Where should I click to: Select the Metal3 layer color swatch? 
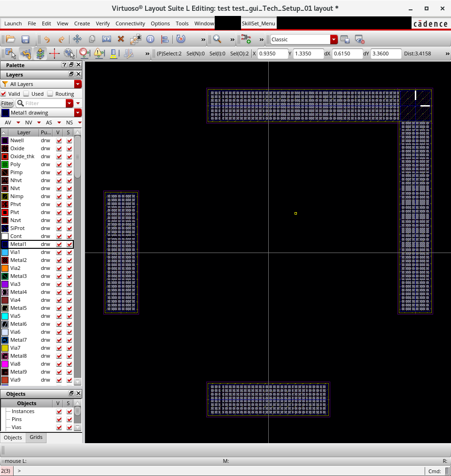[x=5, y=276]
